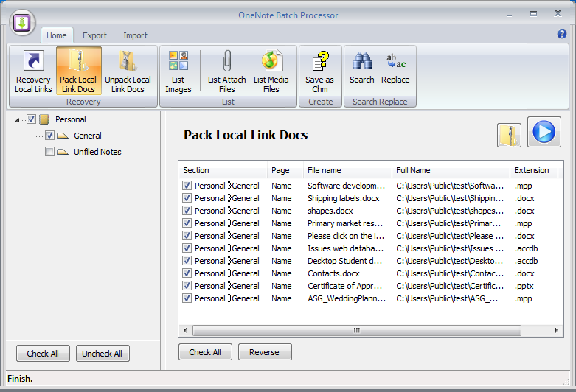Switch to the Home ribbon tab
The image size is (576, 392).
coord(57,35)
